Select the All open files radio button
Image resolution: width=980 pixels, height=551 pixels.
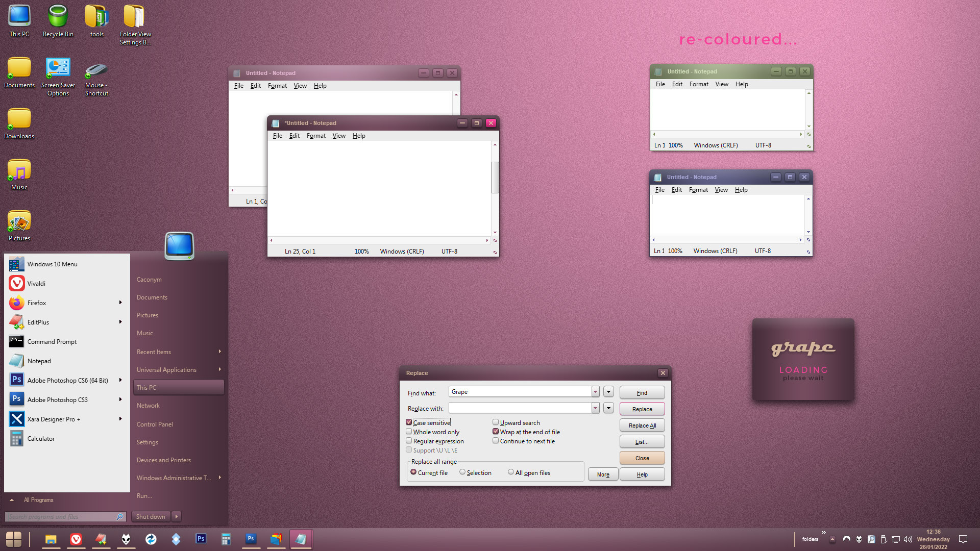pyautogui.click(x=510, y=472)
